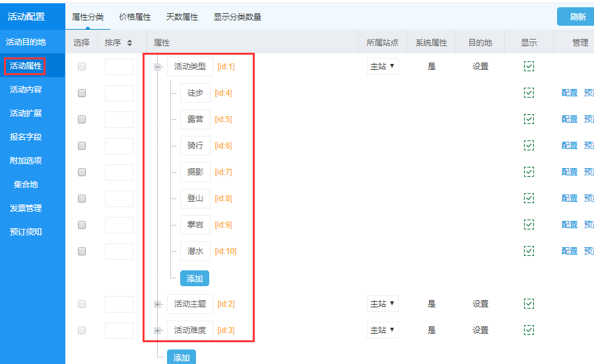This screenshot has width=594, height=364.
Task: Toggle the display icon for 活动主题 row
Action: 529,304
